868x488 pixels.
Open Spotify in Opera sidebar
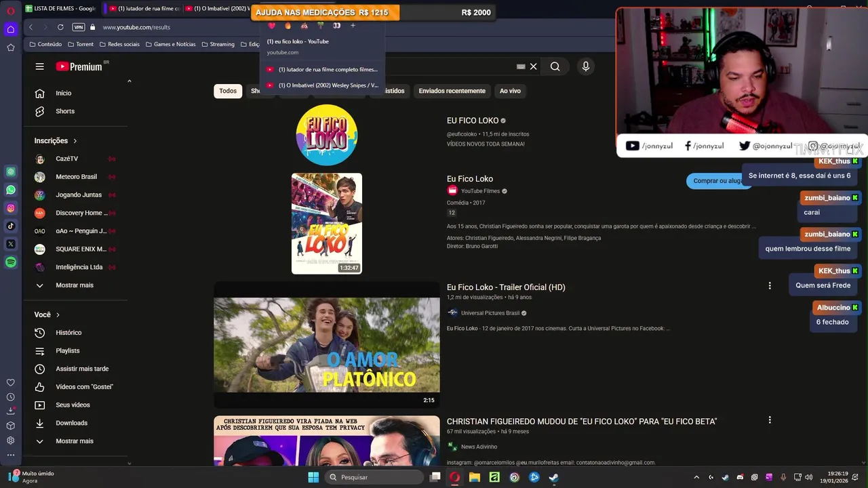point(10,262)
